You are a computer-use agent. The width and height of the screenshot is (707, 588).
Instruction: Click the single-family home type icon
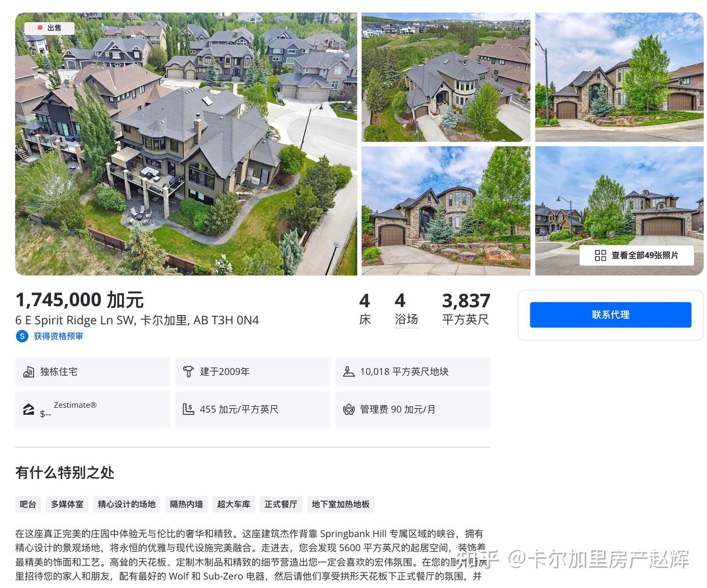[28, 372]
